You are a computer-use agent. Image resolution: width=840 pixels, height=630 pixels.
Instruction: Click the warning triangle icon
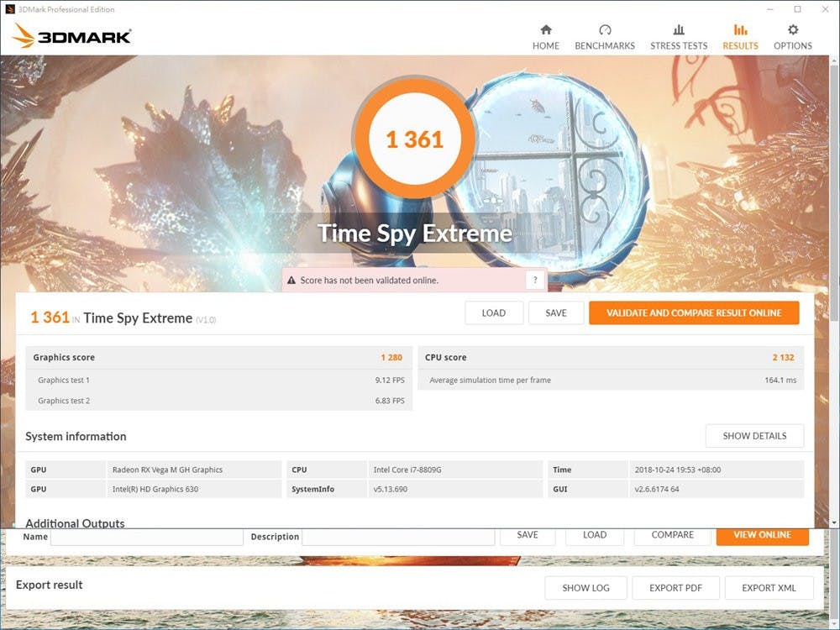tap(291, 281)
